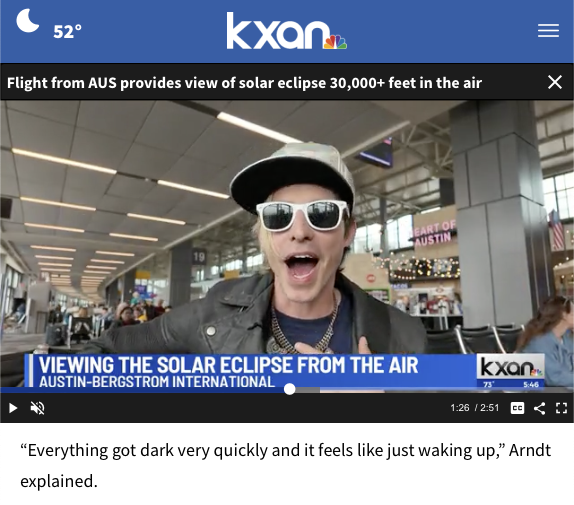Play the video
Screen dimensions: 574x505
click(13, 408)
